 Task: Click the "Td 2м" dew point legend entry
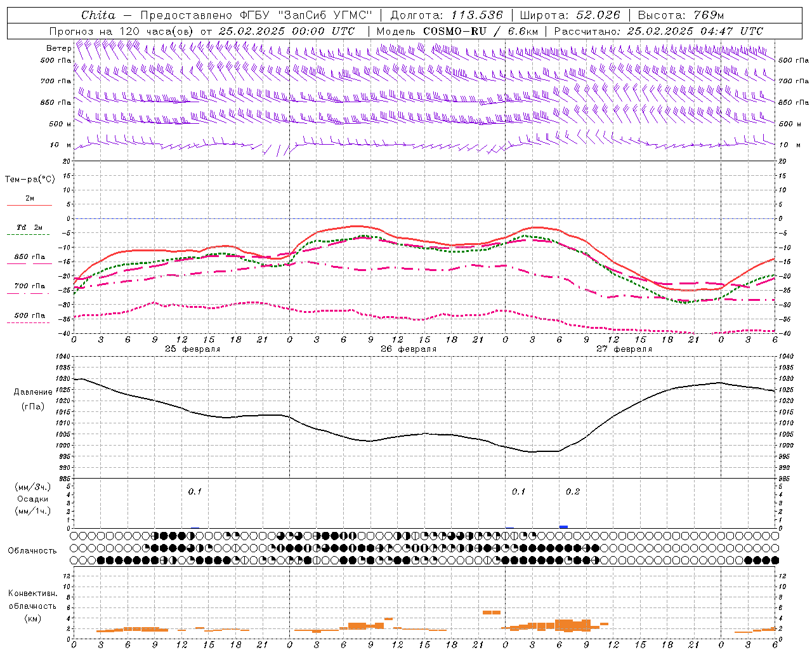[x=30, y=227]
